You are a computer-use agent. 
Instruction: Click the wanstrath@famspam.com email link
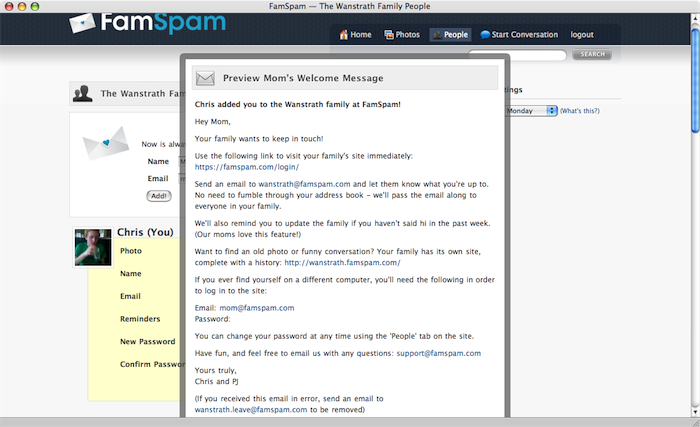pyautogui.click(x=304, y=184)
